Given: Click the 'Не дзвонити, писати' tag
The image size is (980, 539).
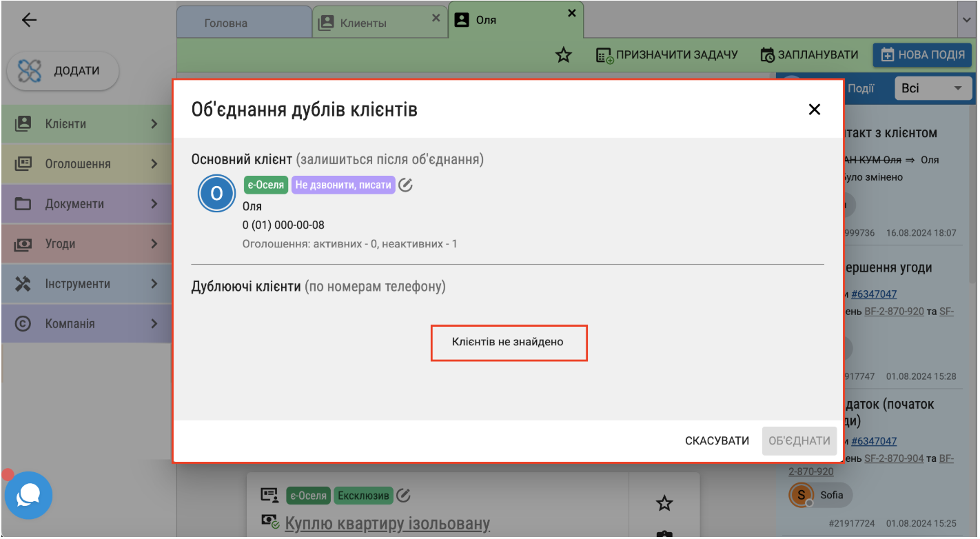Looking at the screenshot, I should tap(343, 185).
